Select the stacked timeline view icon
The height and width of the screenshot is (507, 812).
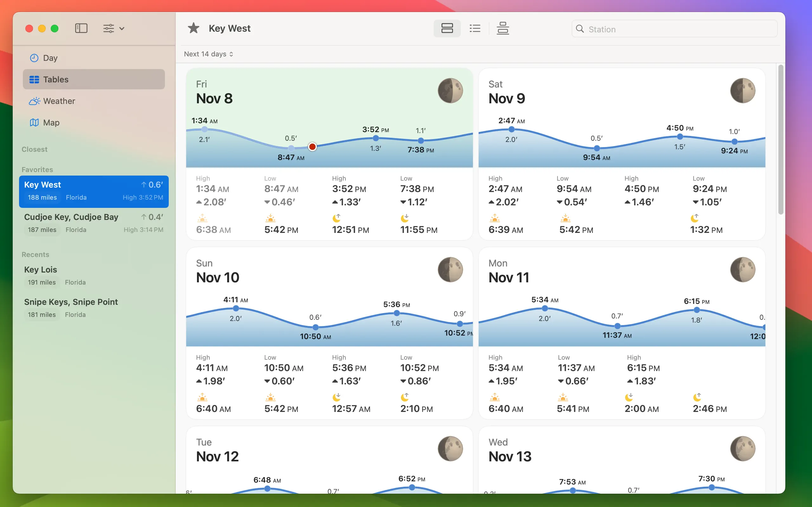pyautogui.click(x=503, y=29)
